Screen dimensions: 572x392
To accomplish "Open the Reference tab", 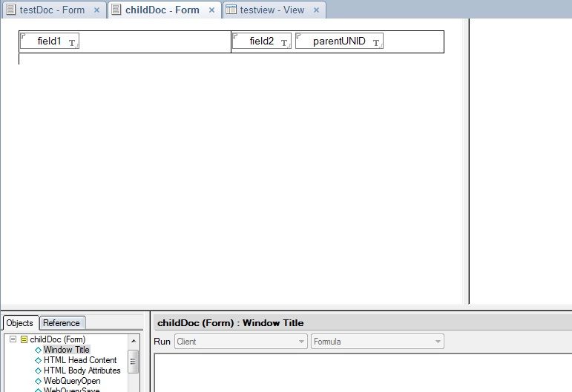I will pyautogui.click(x=62, y=323).
